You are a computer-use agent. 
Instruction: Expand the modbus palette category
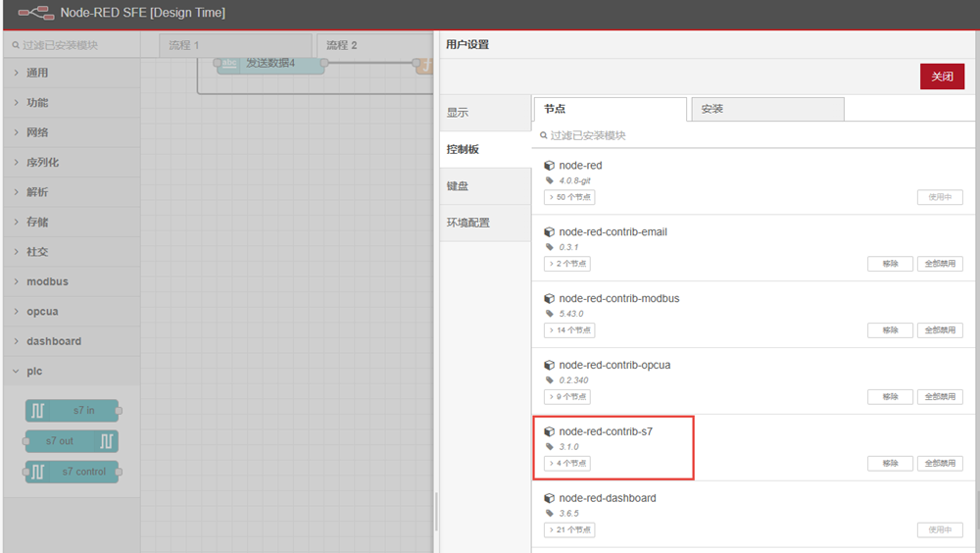[x=72, y=281]
